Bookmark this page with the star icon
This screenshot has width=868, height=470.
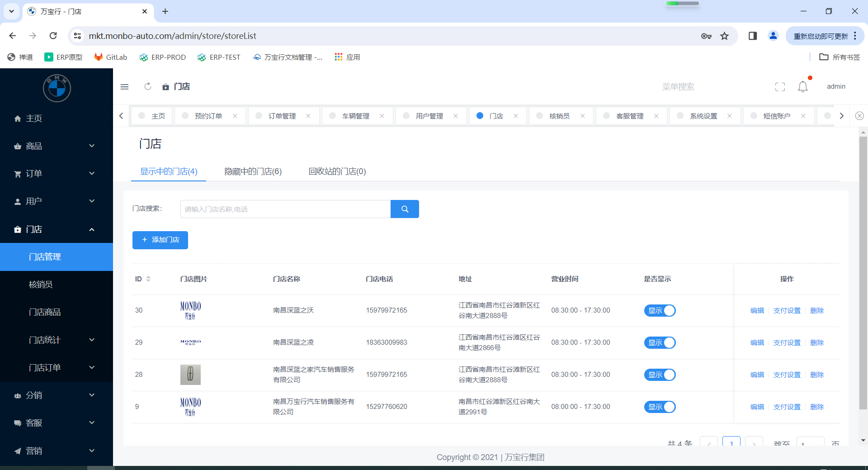(x=724, y=36)
